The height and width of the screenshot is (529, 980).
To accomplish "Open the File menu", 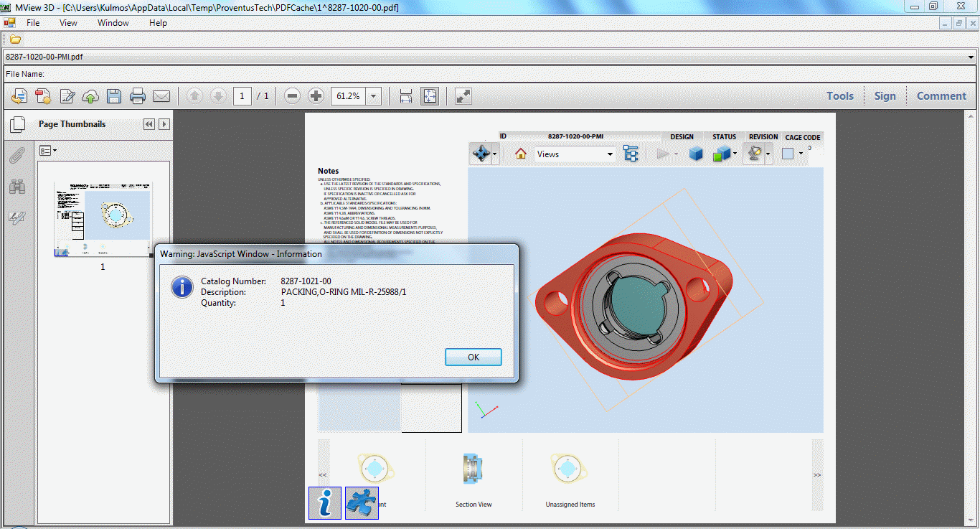I will pyautogui.click(x=33, y=23).
